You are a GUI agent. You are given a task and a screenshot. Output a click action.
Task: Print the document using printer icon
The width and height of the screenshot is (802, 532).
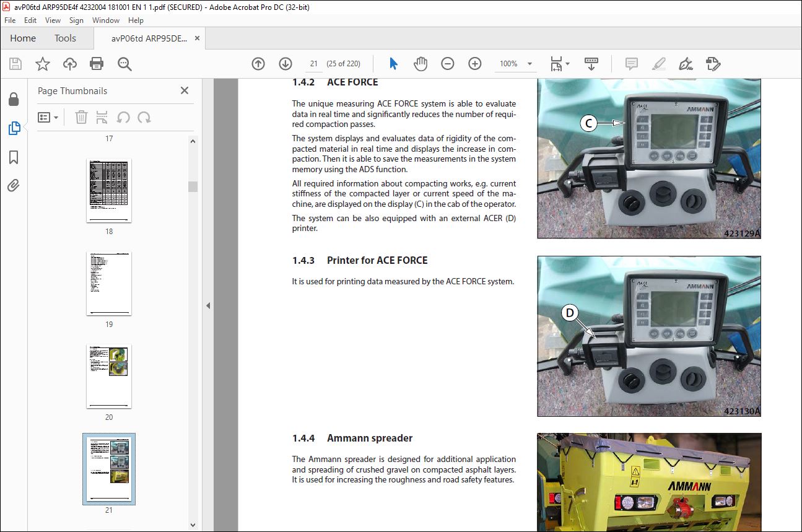(97, 64)
